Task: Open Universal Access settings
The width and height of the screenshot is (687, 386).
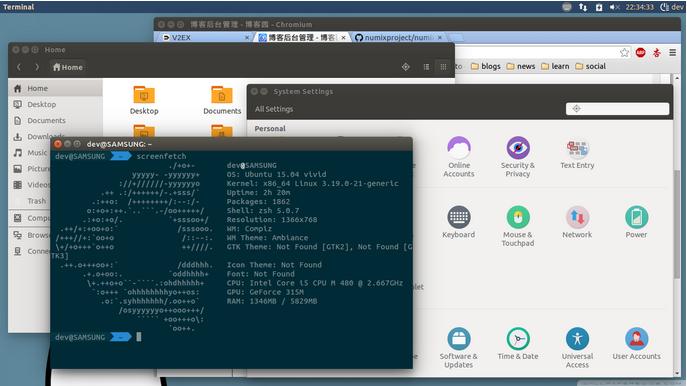Action: click(x=577, y=348)
